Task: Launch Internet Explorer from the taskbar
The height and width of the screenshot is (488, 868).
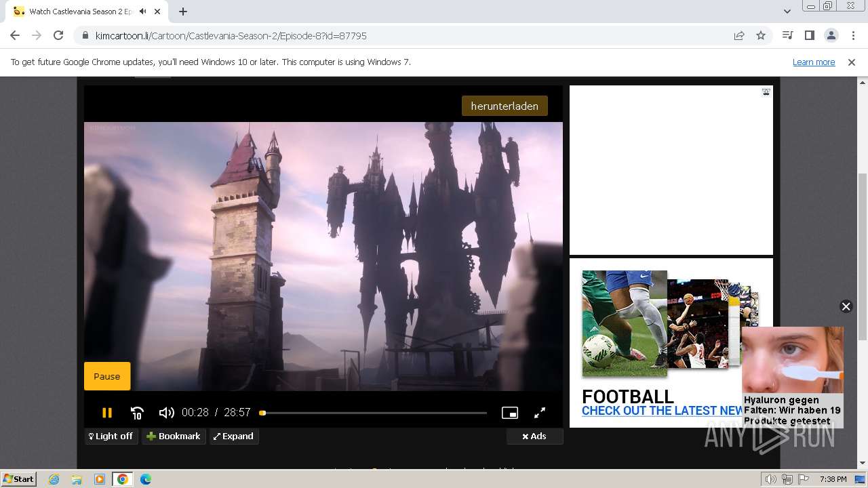Action: point(54,479)
